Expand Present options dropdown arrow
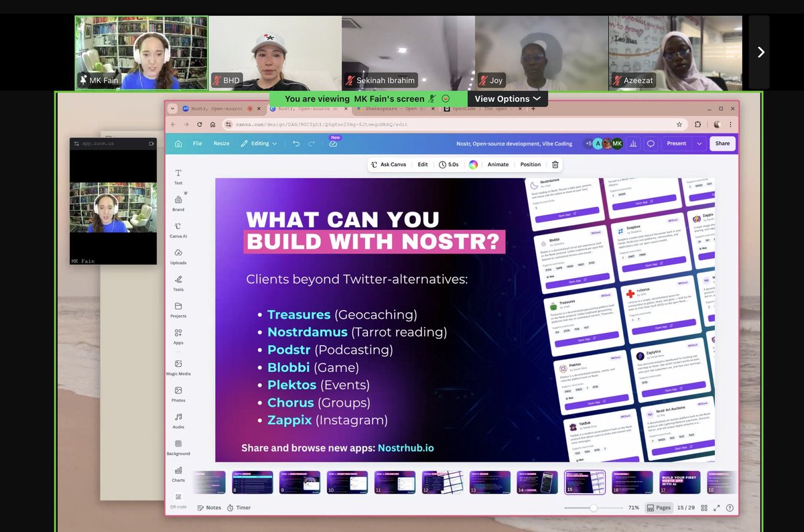This screenshot has height=532, width=804. (x=699, y=143)
